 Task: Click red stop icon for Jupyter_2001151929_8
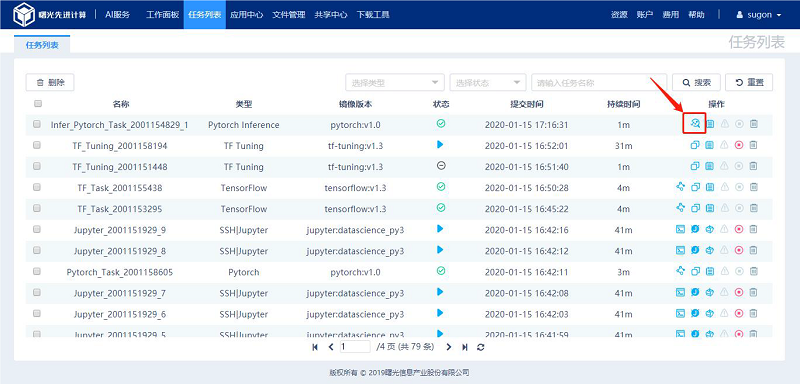[x=739, y=250]
